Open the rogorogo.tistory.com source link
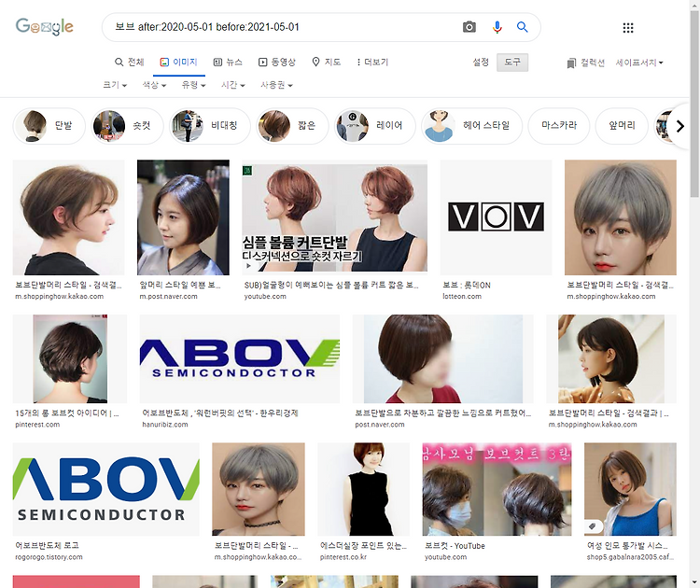The image size is (700, 588). click(x=49, y=557)
